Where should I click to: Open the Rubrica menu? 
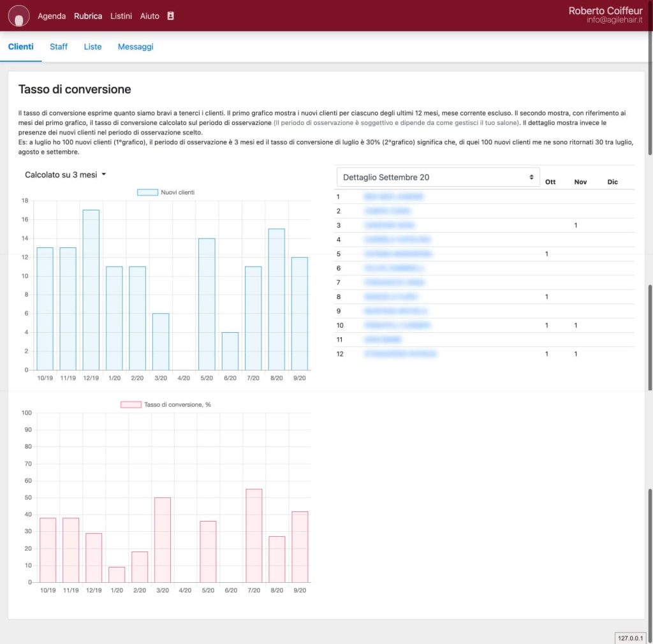(88, 16)
